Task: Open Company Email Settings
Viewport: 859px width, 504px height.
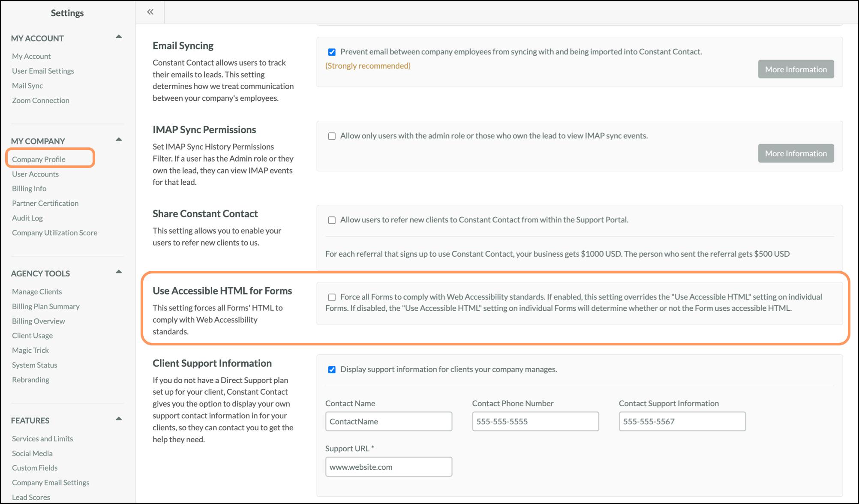Action: [51, 483]
